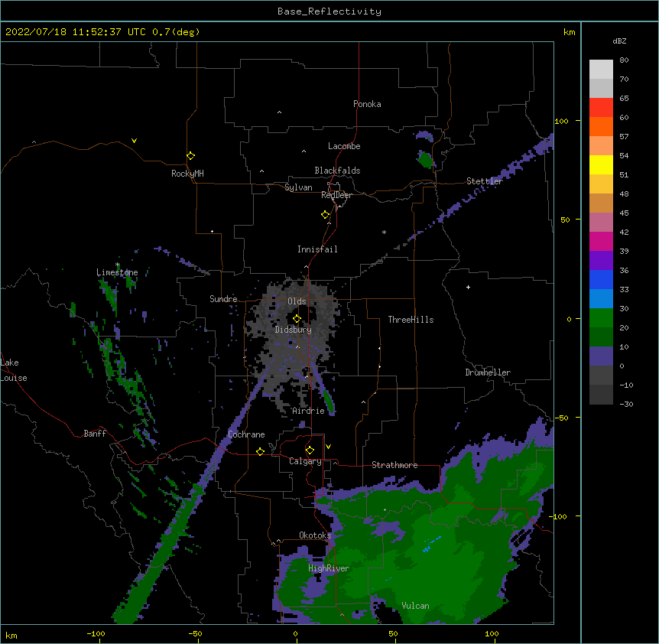
Task: Pick the bright green 20-30 dBZ swatch
Action: point(601,318)
